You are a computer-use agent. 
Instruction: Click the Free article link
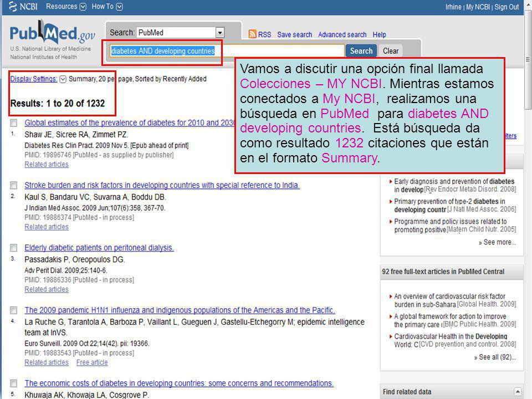click(92, 362)
